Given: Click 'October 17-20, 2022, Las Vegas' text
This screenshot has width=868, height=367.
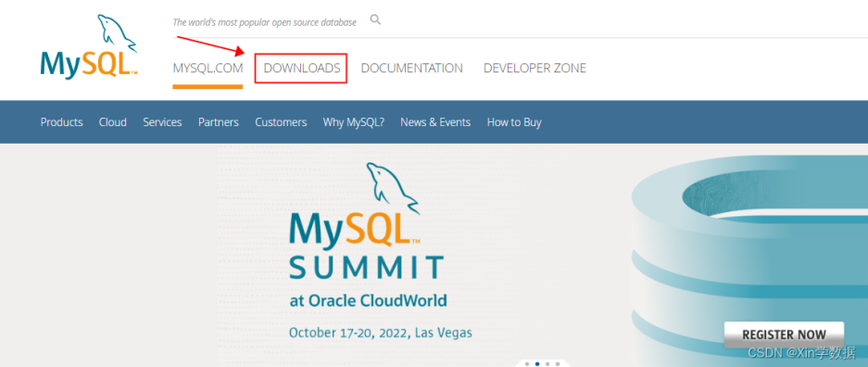Looking at the screenshot, I should (x=381, y=333).
